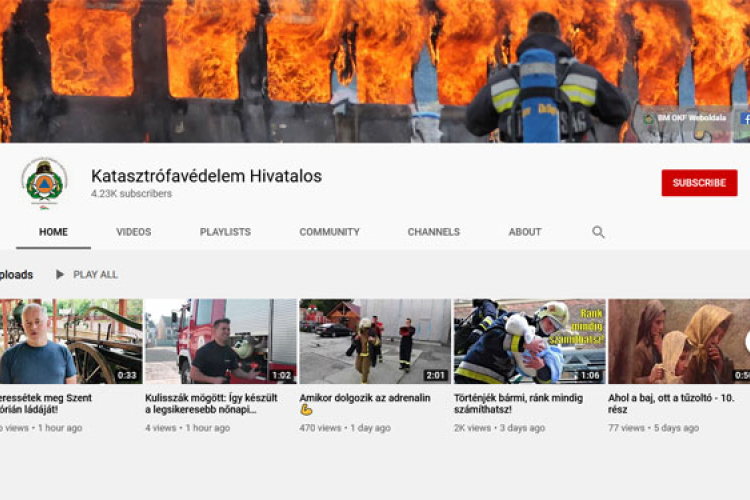
Task: Open the About tab
Action: [x=525, y=232]
